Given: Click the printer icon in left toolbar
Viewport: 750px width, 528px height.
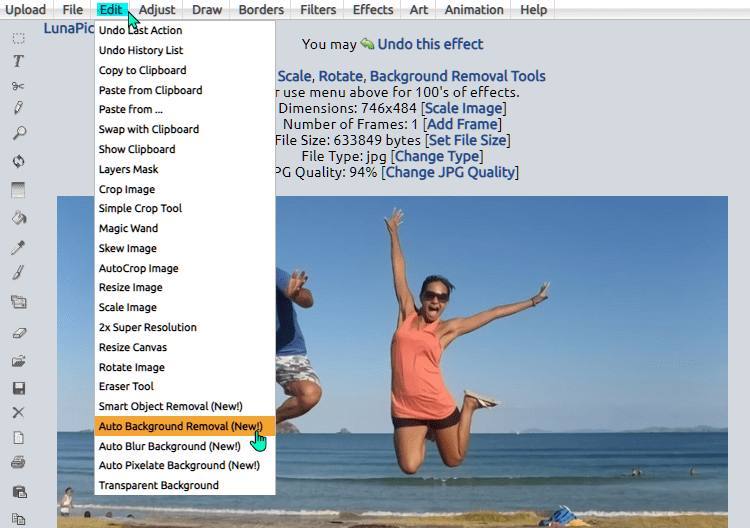Looking at the screenshot, I should coord(18,462).
